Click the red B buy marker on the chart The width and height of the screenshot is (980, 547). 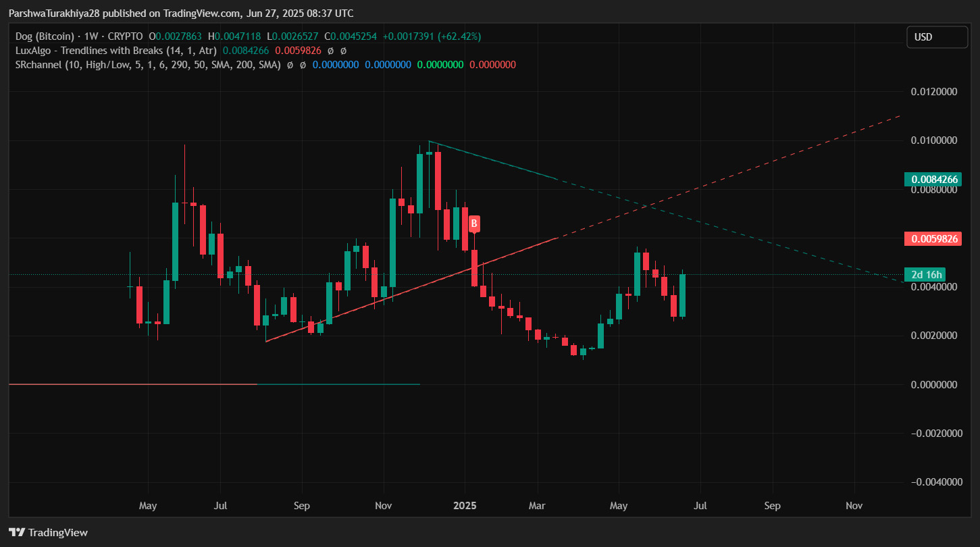click(x=473, y=224)
